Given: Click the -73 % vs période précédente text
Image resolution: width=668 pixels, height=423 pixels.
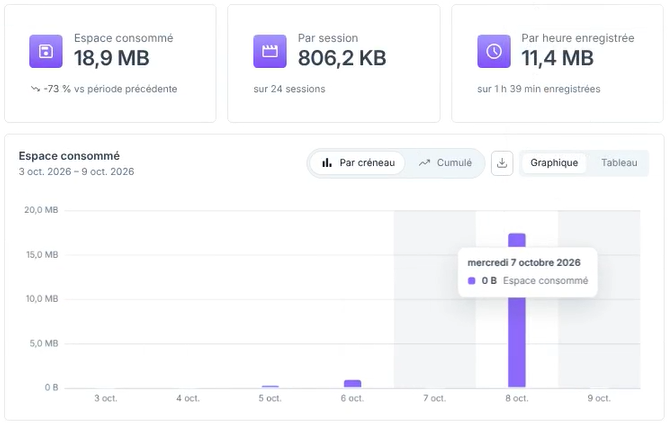Looking at the screenshot, I should click(110, 89).
